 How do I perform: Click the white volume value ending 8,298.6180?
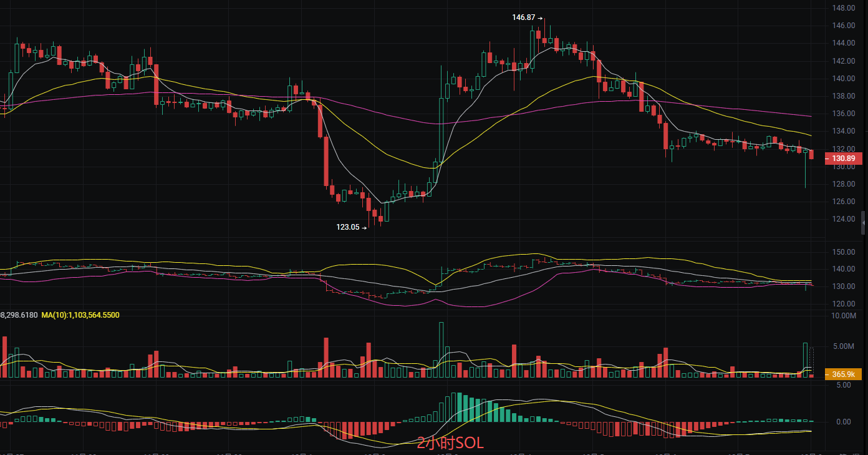19,315
